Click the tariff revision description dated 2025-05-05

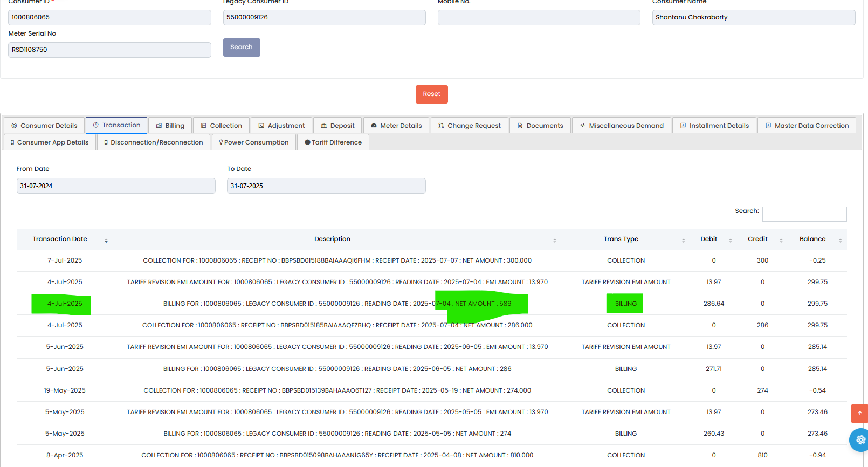click(x=337, y=412)
